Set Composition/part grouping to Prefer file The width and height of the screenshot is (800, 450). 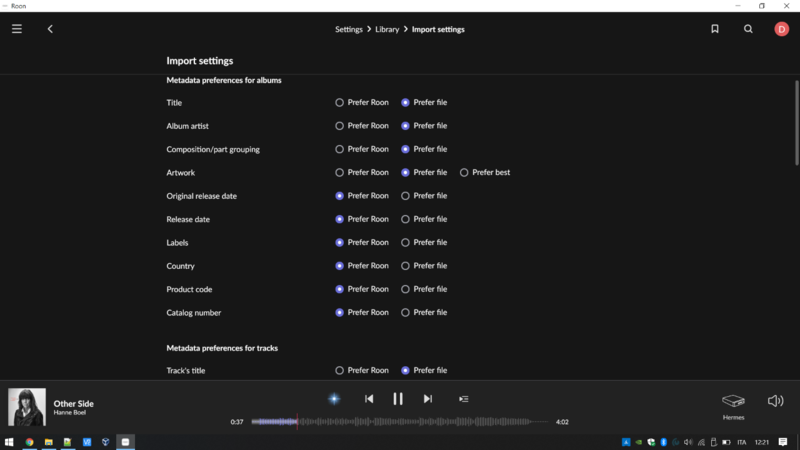point(424,149)
